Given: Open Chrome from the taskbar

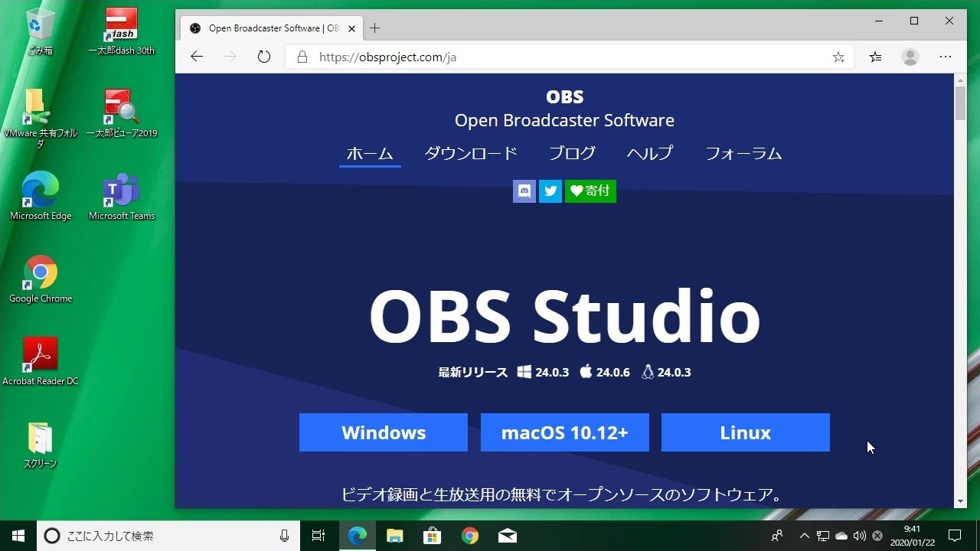Looking at the screenshot, I should 469,536.
